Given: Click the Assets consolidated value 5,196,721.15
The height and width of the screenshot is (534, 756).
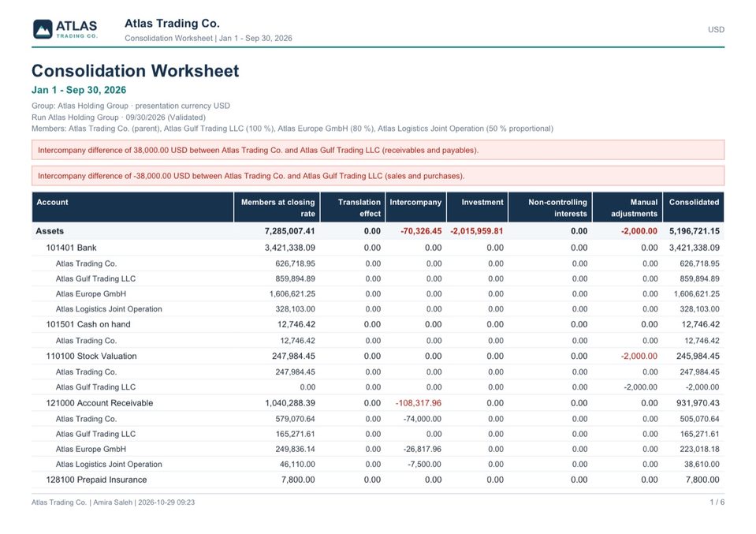Looking at the screenshot, I should [695, 231].
